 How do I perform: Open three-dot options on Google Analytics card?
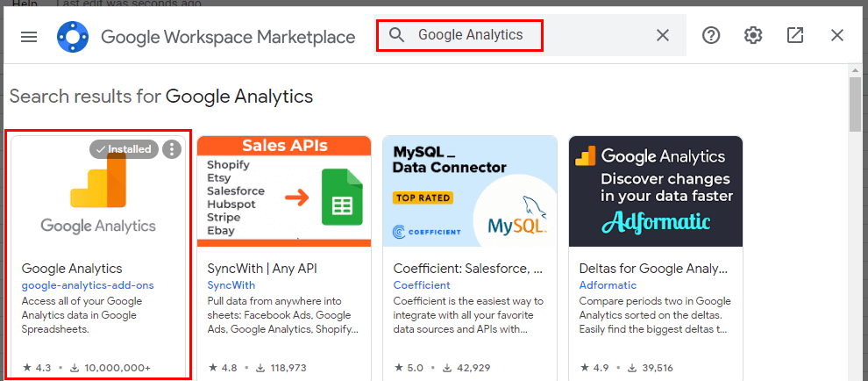click(x=172, y=149)
